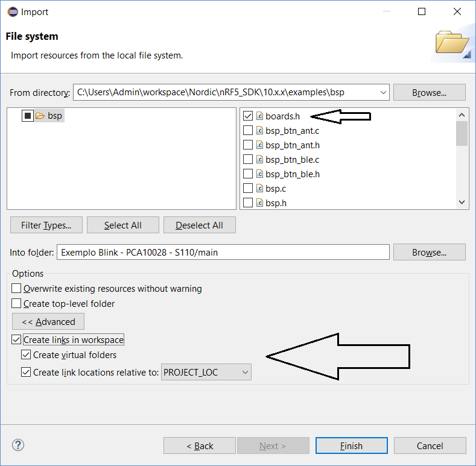476x466 pixels.
Task: Open the From directory dropdown arrow
Action: (383, 92)
